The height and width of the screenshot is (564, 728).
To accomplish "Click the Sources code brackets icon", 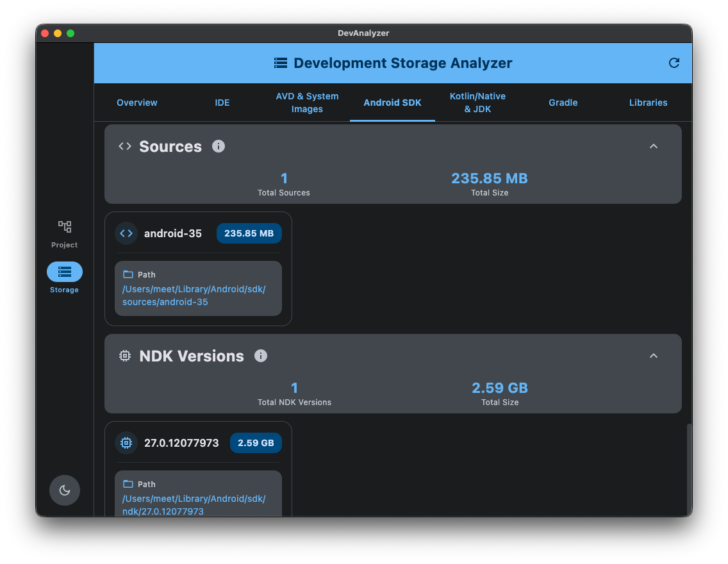I will tap(125, 146).
